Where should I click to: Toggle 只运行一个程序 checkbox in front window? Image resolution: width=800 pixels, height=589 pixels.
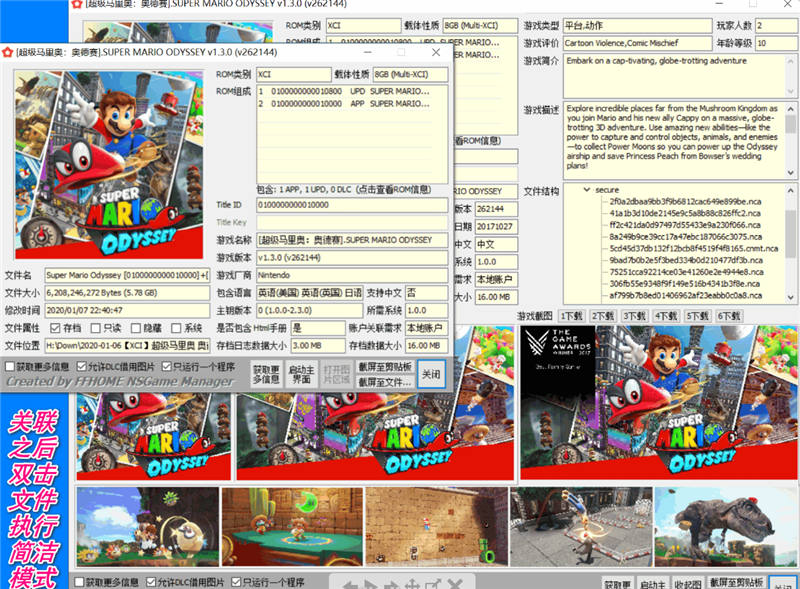coord(166,366)
